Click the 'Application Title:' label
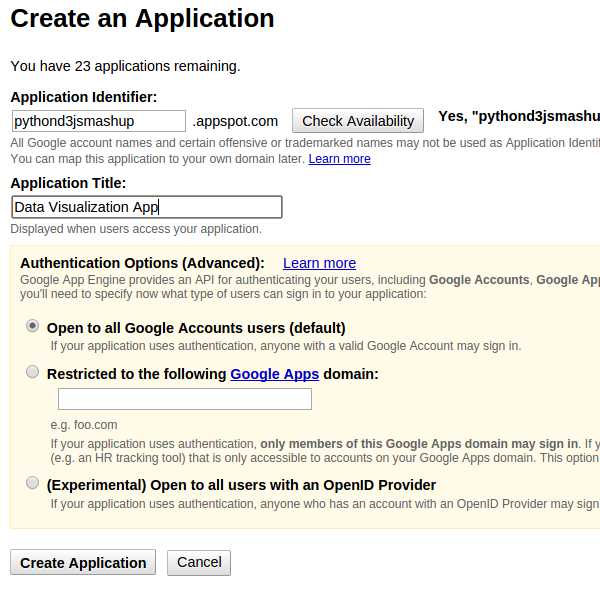Viewport: 600px width, 600px height. point(68,183)
